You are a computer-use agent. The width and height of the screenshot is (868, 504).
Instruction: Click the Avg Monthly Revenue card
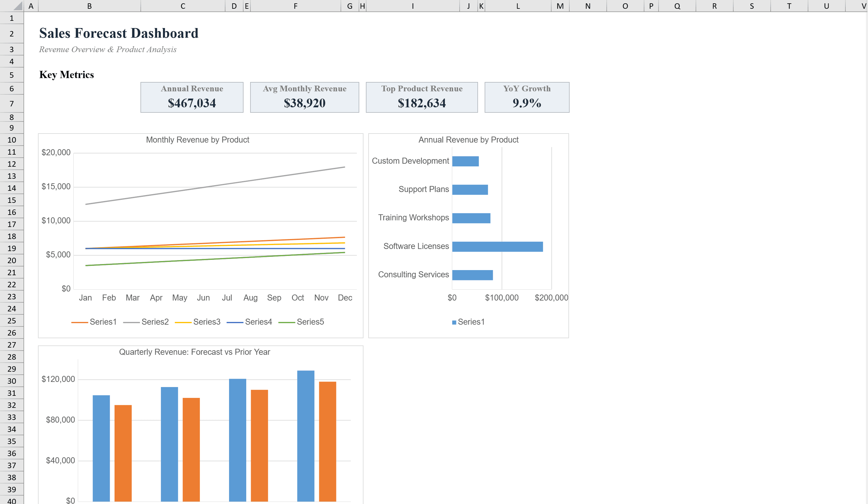pyautogui.click(x=304, y=97)
